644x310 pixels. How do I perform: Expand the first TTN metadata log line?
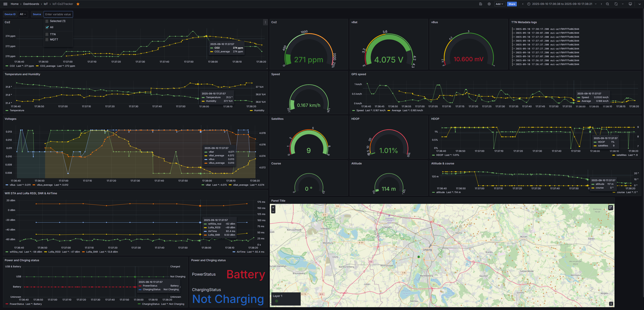pos(514,29)
